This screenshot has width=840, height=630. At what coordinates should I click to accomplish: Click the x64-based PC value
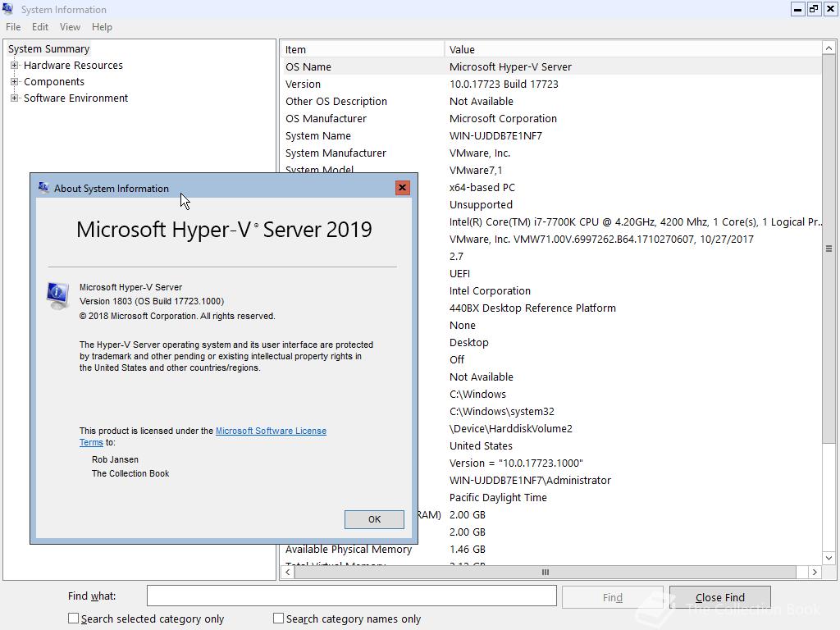click(482, 188)
